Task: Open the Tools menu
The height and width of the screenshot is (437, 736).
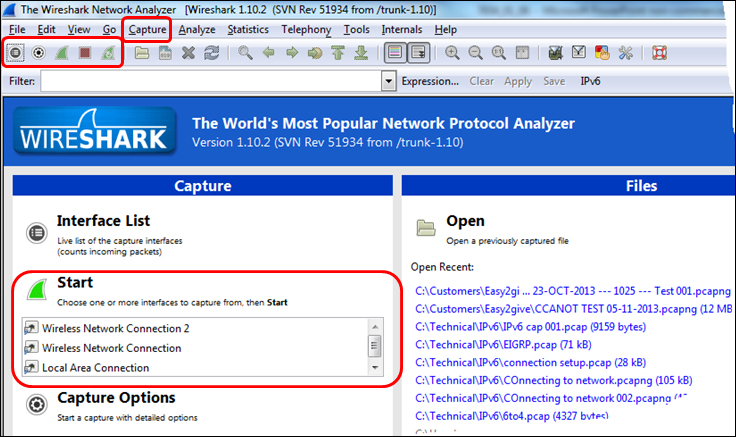Action: tap(356, 30)
